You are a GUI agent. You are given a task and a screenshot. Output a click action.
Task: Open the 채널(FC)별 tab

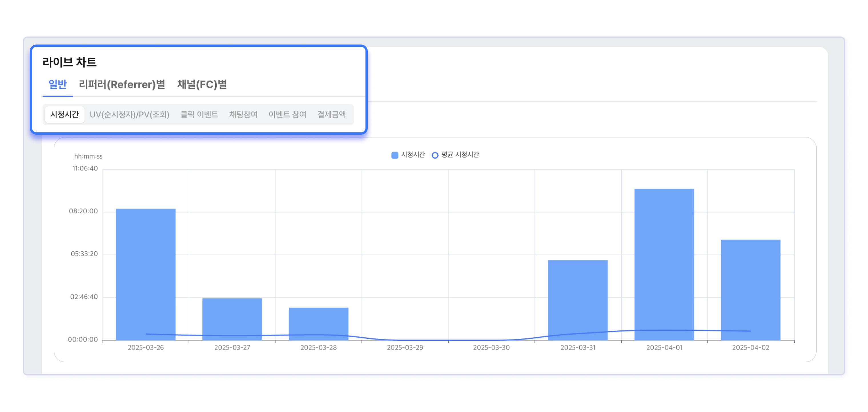[202, 84]
